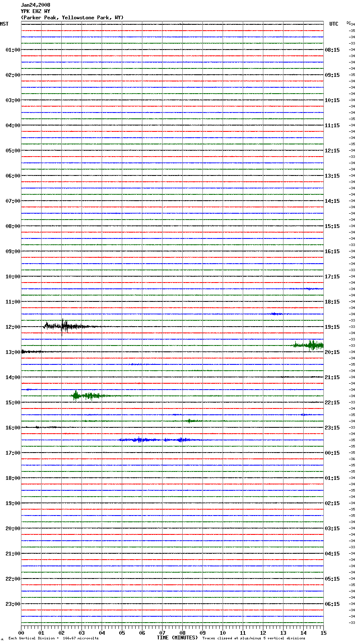Click the 22:15 UTC time label

[x=332, y=403]
